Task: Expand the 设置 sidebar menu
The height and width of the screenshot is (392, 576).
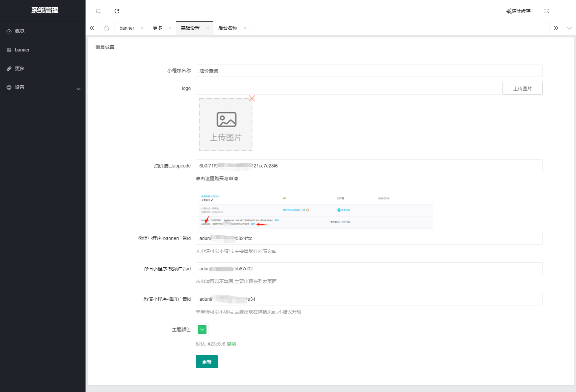Action: (x=43, y=87)
